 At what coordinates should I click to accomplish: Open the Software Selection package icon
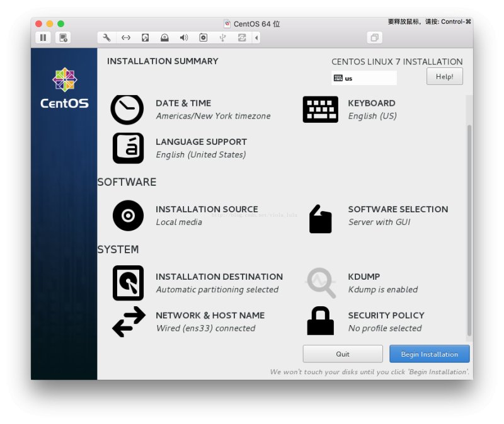click(x=320, y=219)
